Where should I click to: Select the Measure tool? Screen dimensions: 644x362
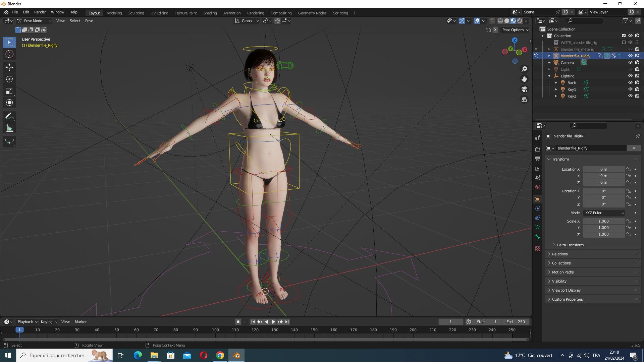coord(9,128)
